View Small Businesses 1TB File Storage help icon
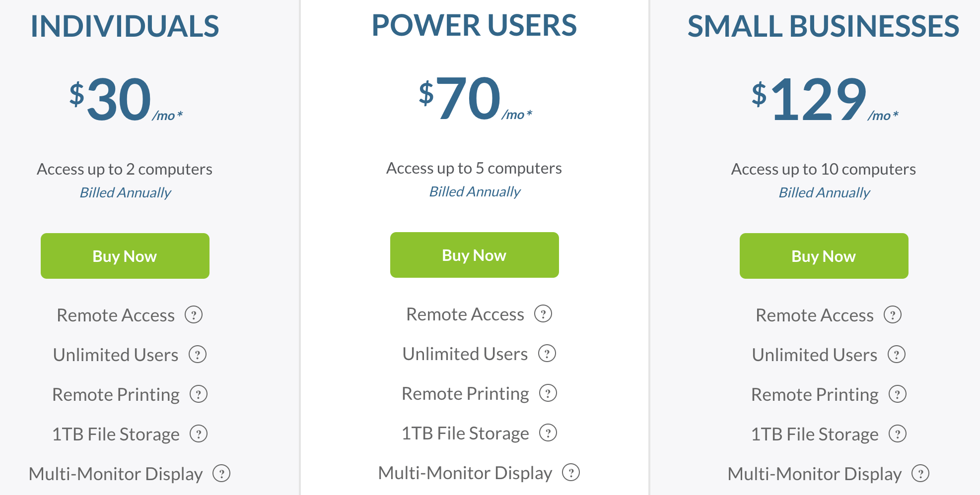This screenshot has width=980, height=495. coord(898,434)
